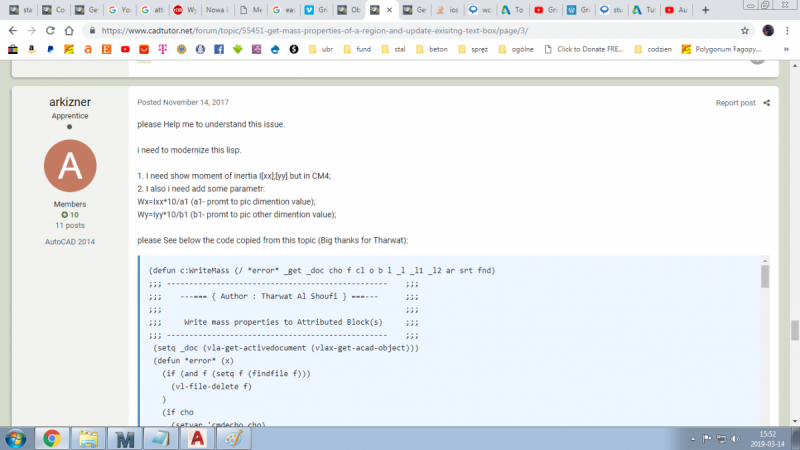Open 'Polygonum Fagopy...' bookmark
This screenshot has width=800, height=450.
coord(721,49)
